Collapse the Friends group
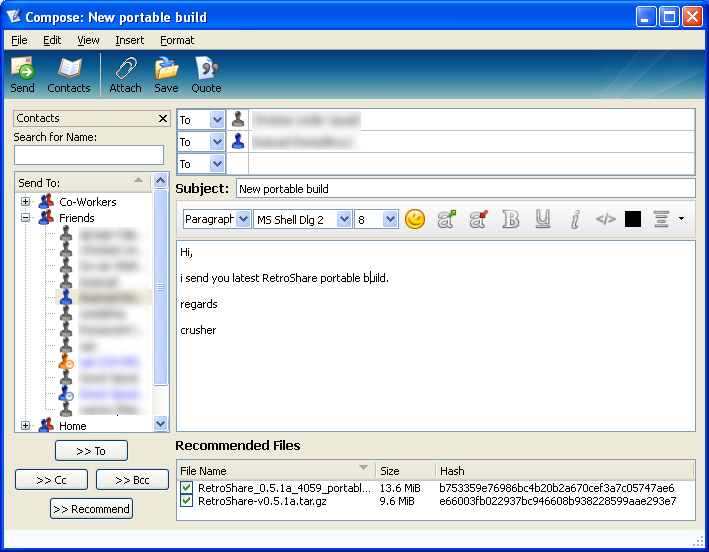The width and height of the screenshot is (709, 552). (x=25, y=218)
